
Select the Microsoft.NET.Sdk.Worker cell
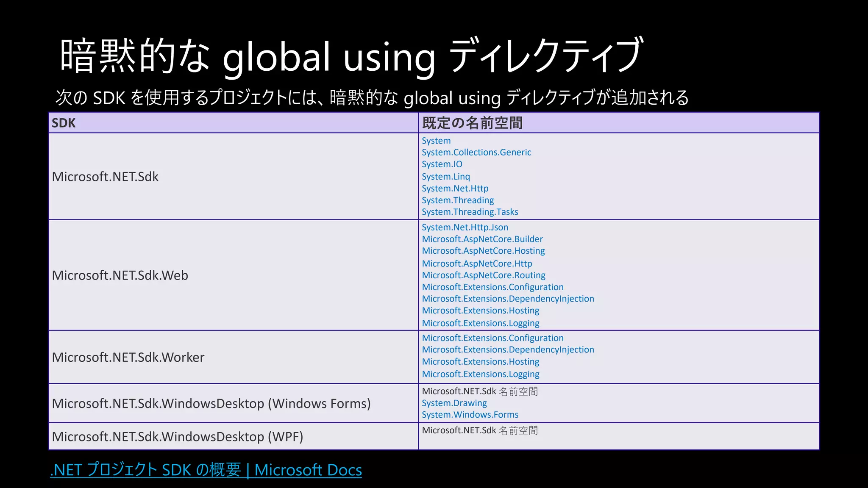point(234,357)
